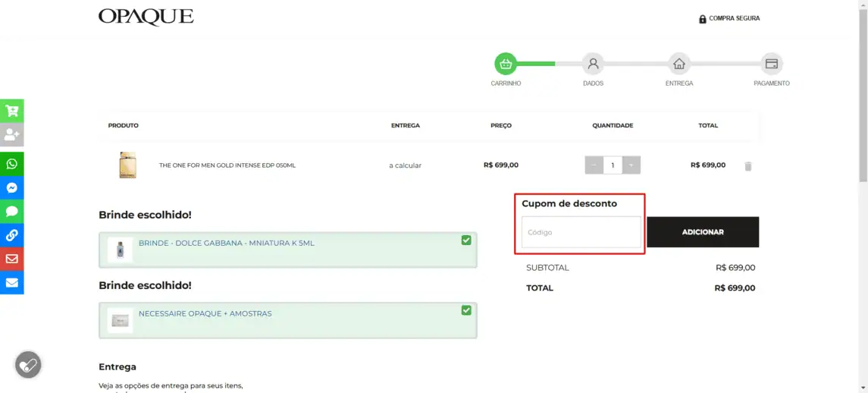Open WhatsApp chat from the sidebar
The image size is (868, 393).
[11, 164]
